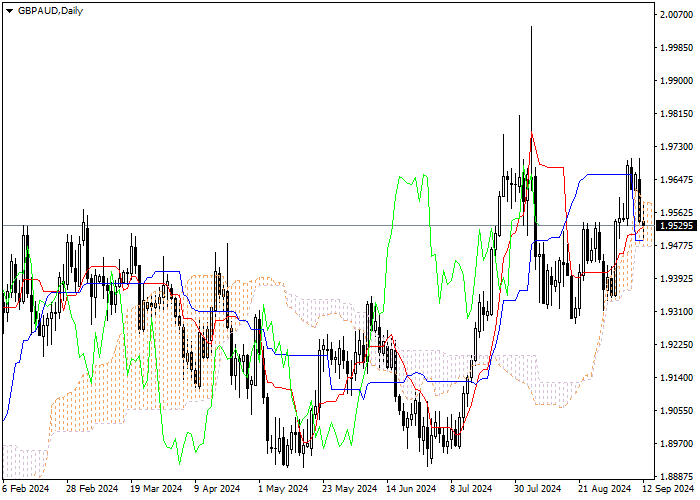Screen dimensions: 700x500
Task: Click the 1.99000 price scale label
Action: point(677,81)
